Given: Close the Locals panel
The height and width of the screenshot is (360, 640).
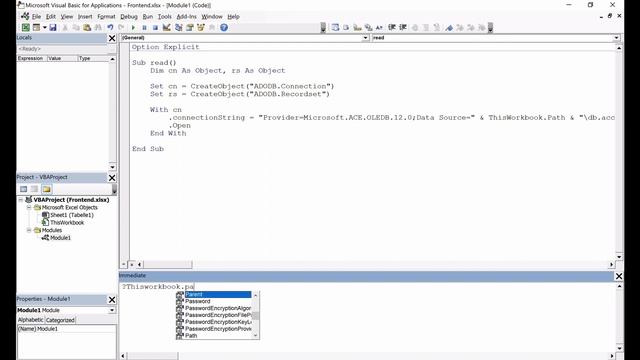Looking at the screenshot, I should 112,38.
